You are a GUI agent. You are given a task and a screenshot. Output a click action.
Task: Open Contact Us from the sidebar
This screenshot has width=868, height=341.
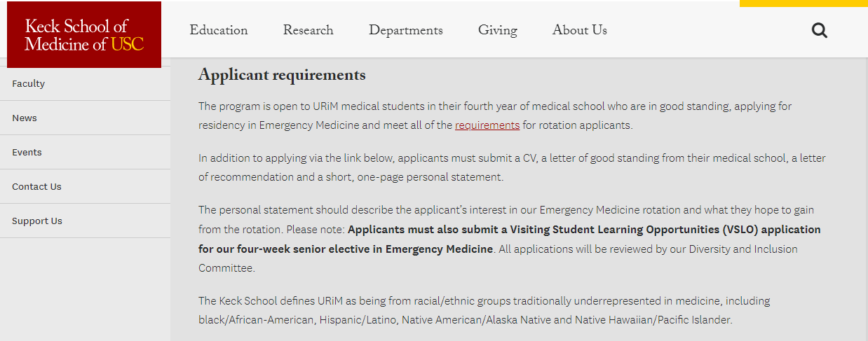click(36, 186)
